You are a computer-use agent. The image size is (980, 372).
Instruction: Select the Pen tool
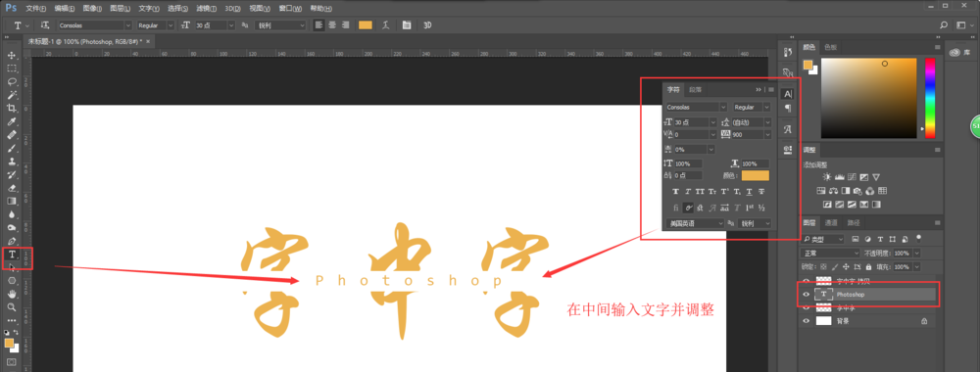11,241
